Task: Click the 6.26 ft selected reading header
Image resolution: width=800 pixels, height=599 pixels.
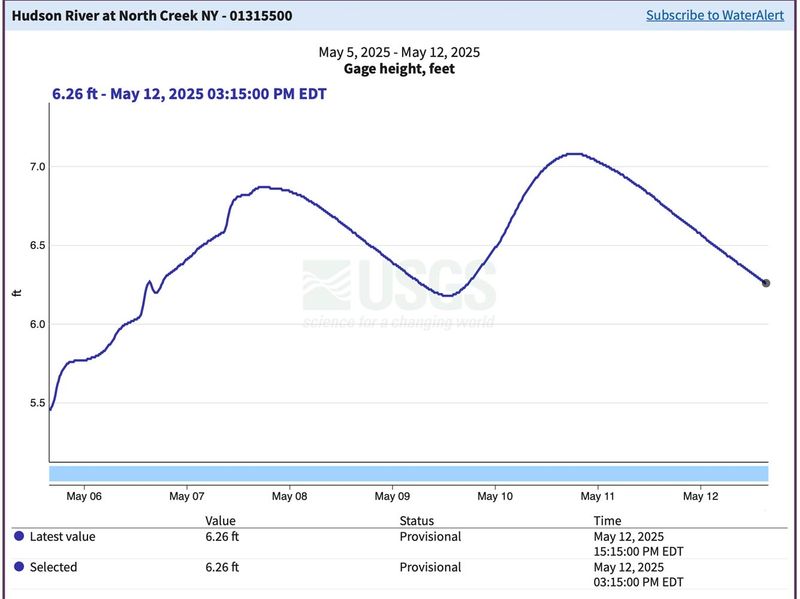Action: point(189,94)
